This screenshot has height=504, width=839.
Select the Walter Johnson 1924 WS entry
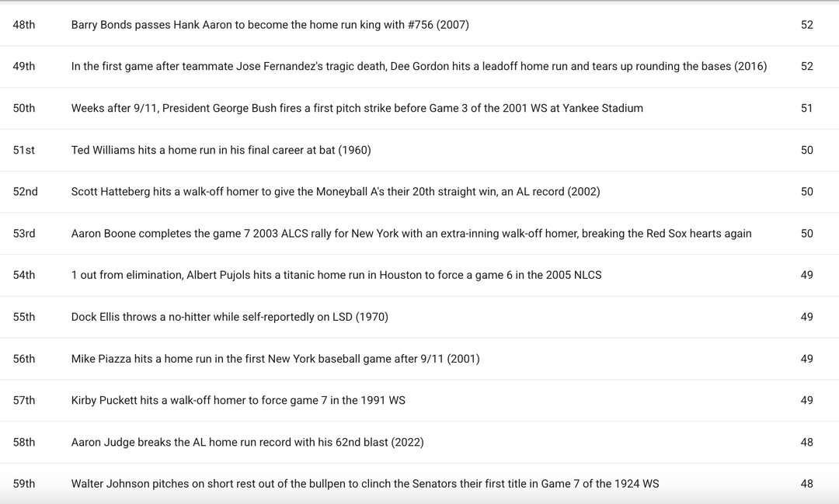pyautogui.click(x=364, y=484)
